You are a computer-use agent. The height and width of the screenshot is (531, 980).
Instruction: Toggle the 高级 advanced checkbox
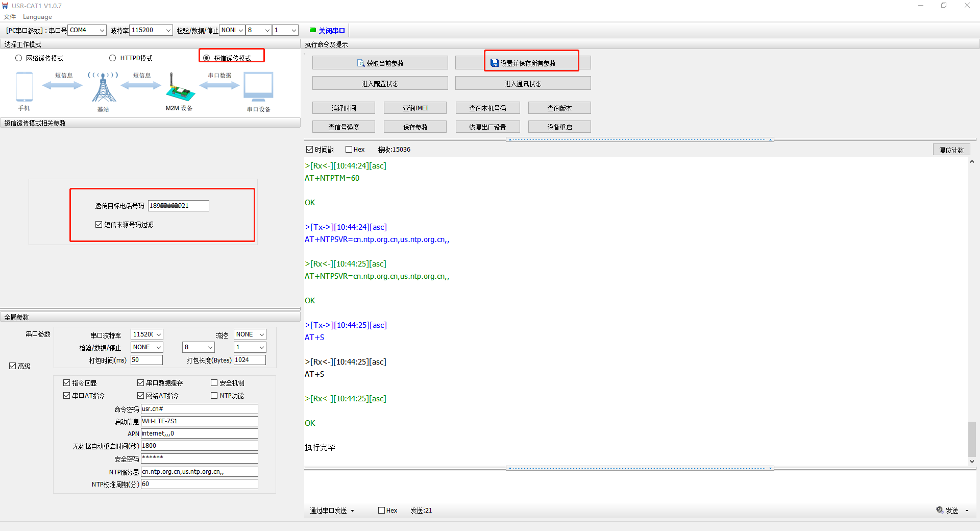click(13, 366)
